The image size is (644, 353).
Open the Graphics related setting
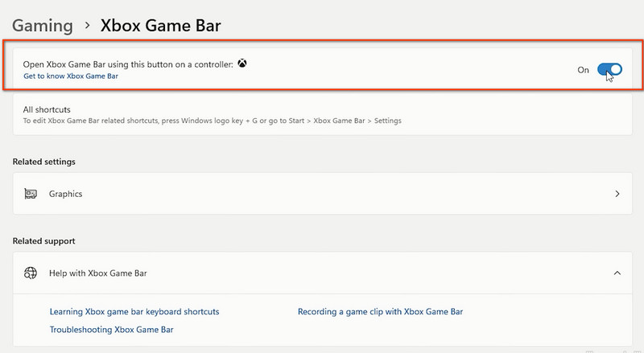point(323,194)
